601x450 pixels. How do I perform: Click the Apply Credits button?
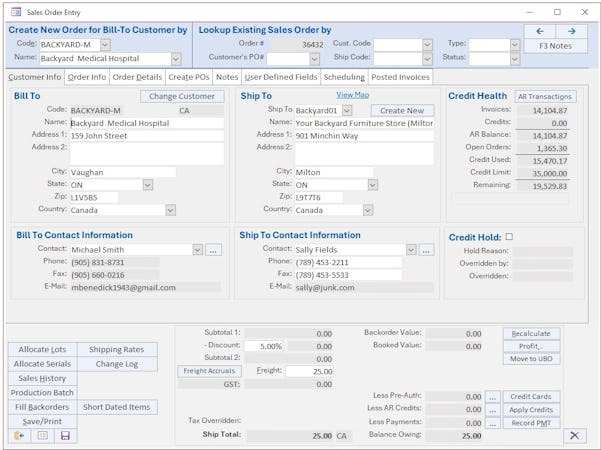click(x=531, y=410)
